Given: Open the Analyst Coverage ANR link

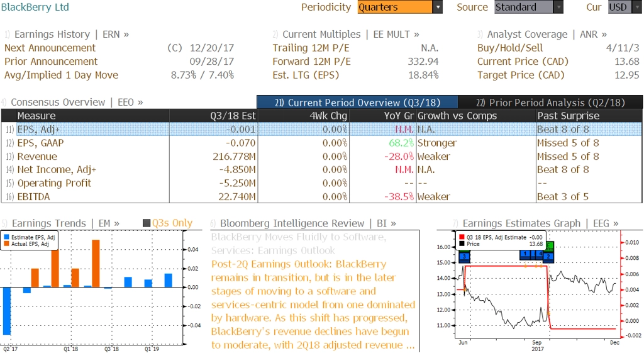Looking at the screenshot, I should (542, 35).
